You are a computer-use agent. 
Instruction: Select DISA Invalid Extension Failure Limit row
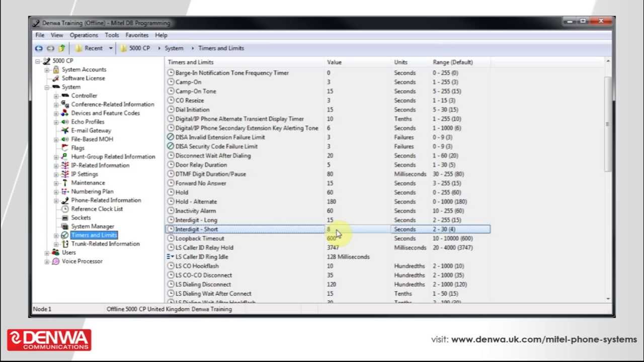click(328, 137)
